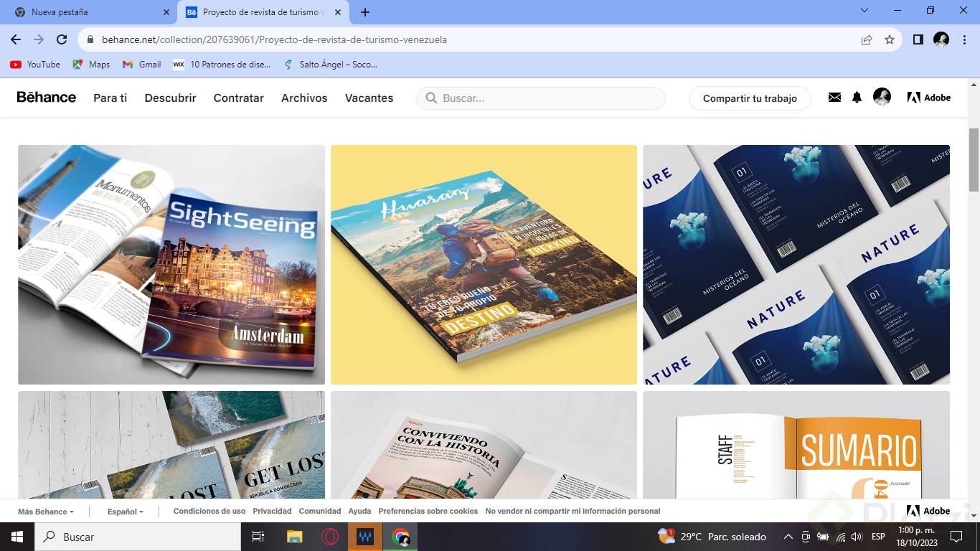Open the Chrome profile avatar in toolbar
Image resolution: width=980 pixels, height=551 pixels.
pos(941,39)
